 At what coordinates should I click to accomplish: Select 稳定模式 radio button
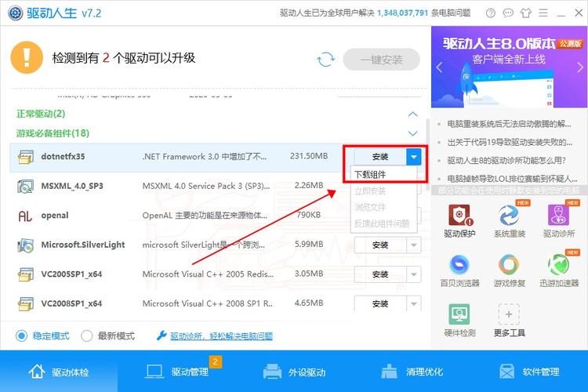pyautogui.click(x=21, y=336)
